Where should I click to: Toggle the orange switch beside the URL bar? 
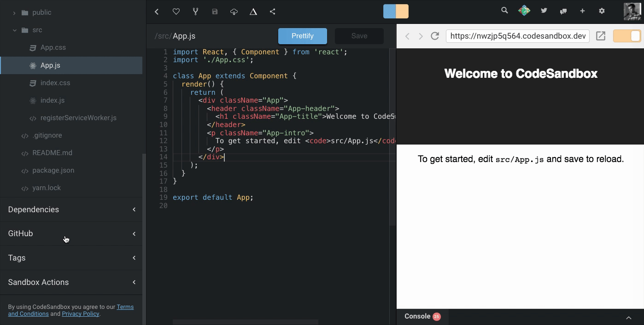point(627,36)
